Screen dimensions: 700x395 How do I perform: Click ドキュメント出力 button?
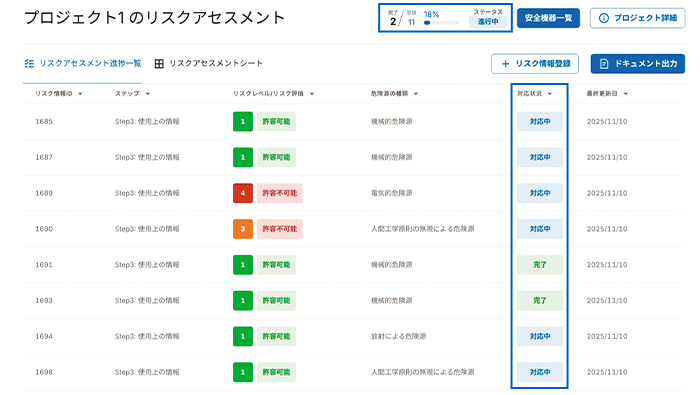638,63
